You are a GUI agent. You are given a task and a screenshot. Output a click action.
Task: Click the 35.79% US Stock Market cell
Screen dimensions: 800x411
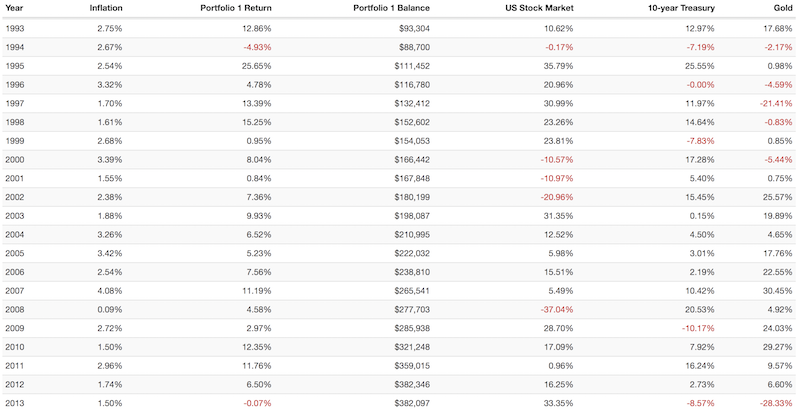[x=568, y=66]
